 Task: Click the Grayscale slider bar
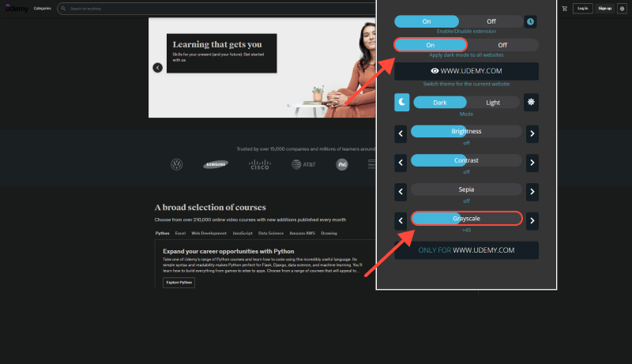(466, 218)
